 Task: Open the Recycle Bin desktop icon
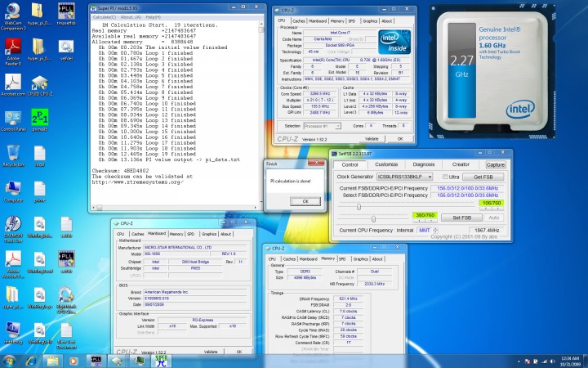[x=13, y=154]
